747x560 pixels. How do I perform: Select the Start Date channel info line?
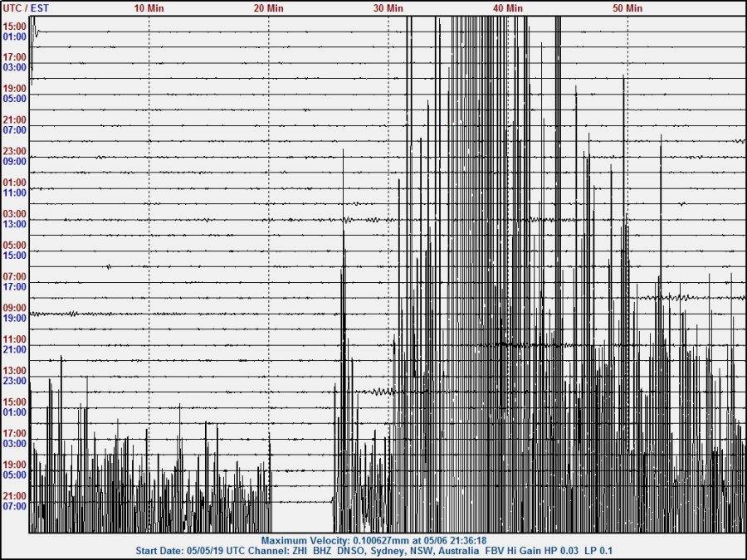(373, 551)
